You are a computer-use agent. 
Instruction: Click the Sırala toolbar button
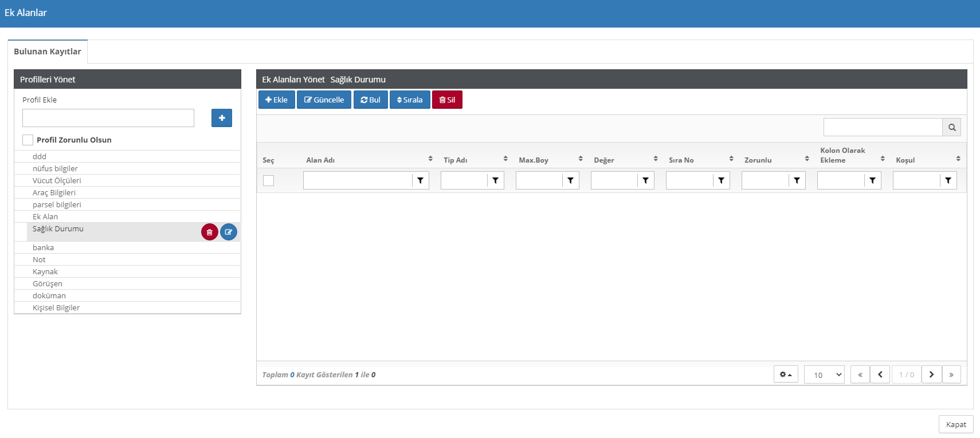[x=409, y=100]
